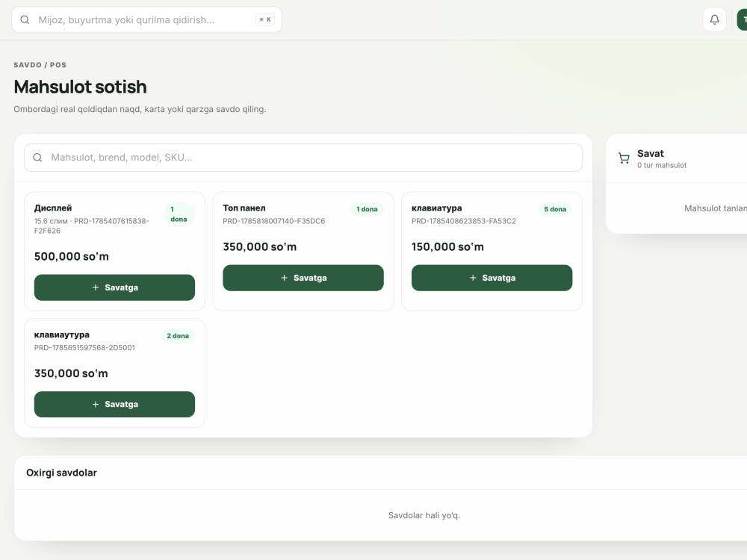
Task: Click the green user avatar at top right
Action: [742, 19]
